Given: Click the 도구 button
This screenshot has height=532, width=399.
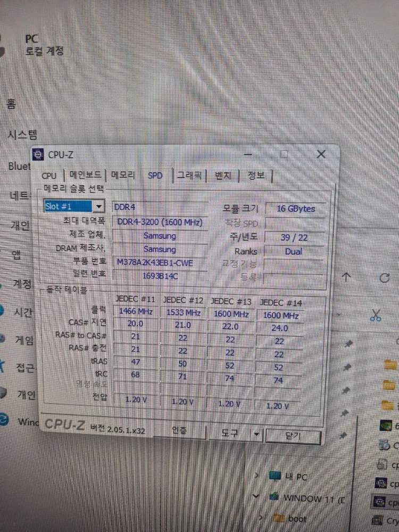Looking at the screenshot, I should point(230,433).
